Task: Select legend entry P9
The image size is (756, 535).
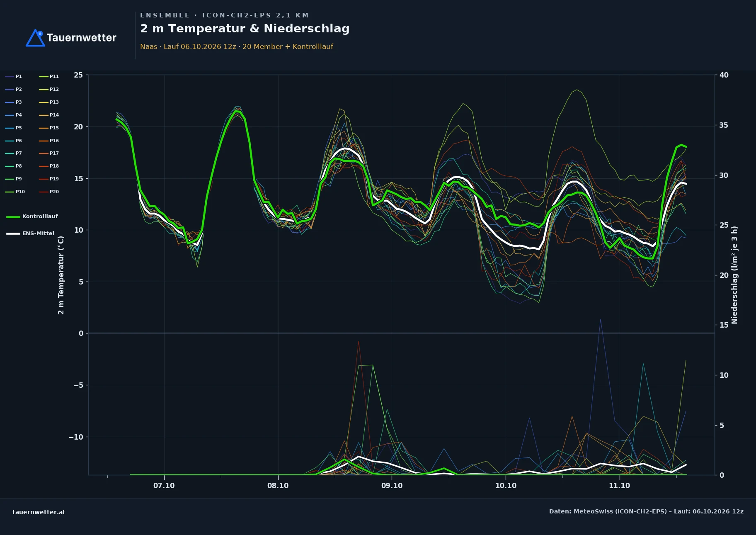Action: pos(13,179)
